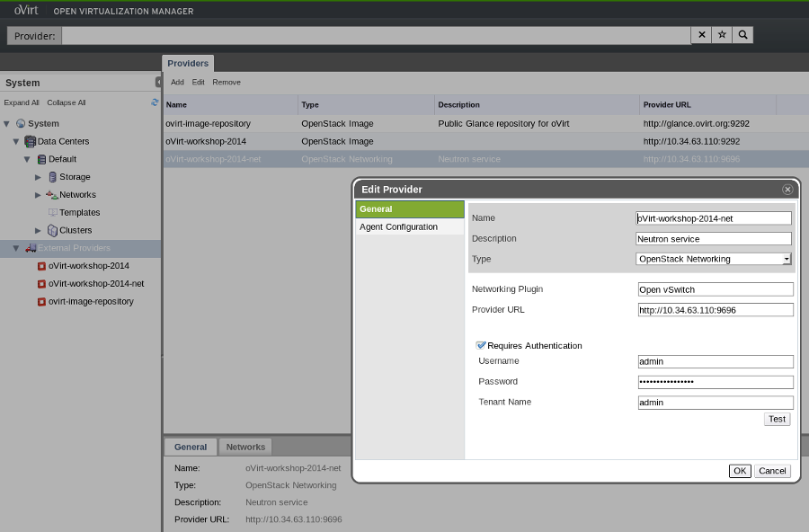Click Collapse All in System panel
The image size is (809, 532).
pyautogui.click(x=66, y=102)
